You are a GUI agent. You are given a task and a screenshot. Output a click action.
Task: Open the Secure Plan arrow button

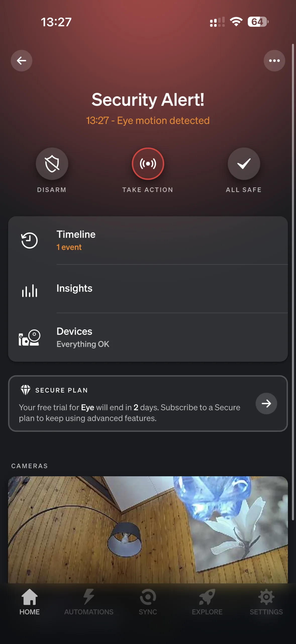coord(266,404)
